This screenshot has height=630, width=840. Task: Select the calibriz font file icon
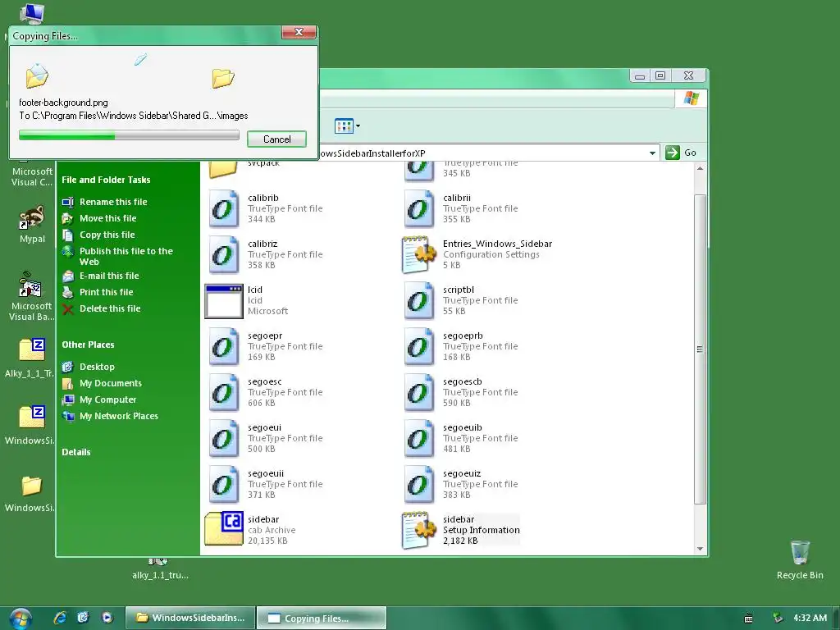click(x=223, y=255)
